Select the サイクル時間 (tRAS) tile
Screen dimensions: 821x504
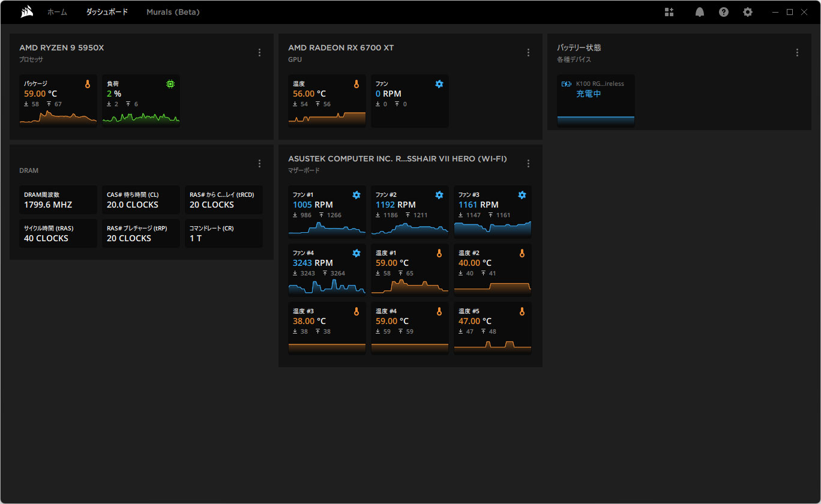58,233
